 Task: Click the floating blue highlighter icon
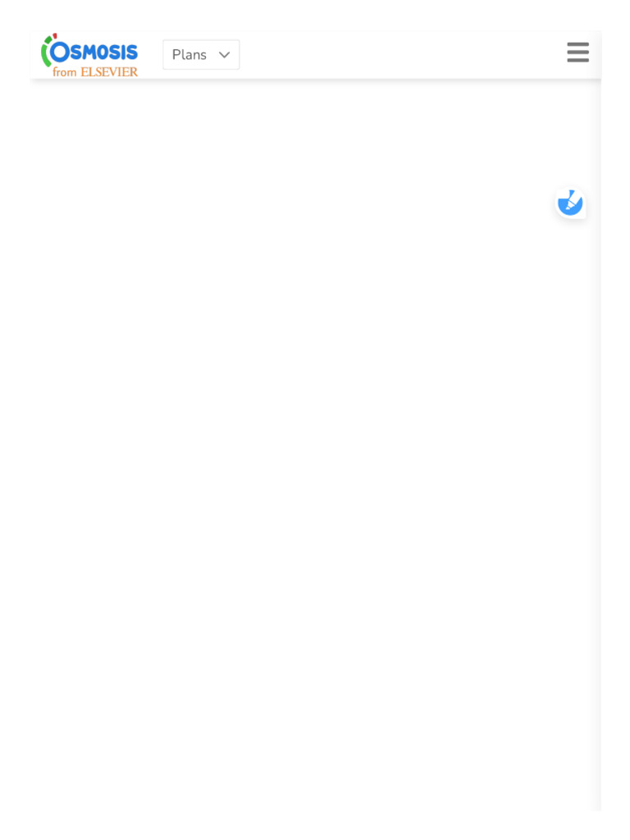point(571,203)
